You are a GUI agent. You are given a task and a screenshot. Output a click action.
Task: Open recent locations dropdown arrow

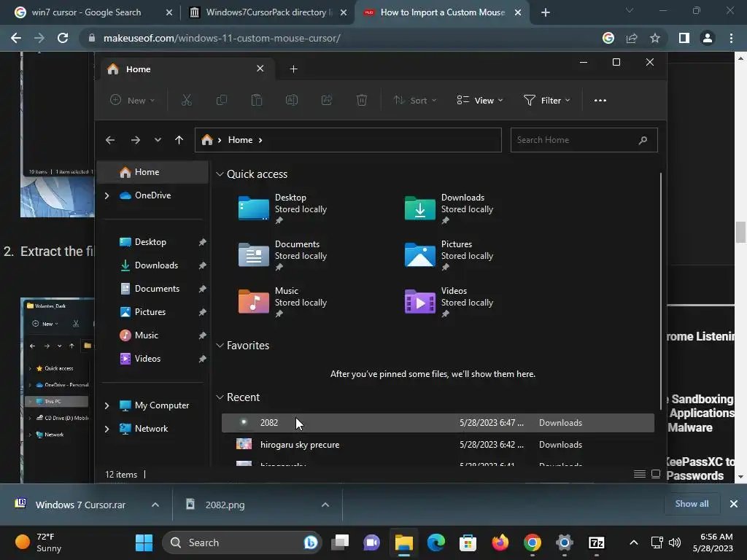[x=158, y=140]
